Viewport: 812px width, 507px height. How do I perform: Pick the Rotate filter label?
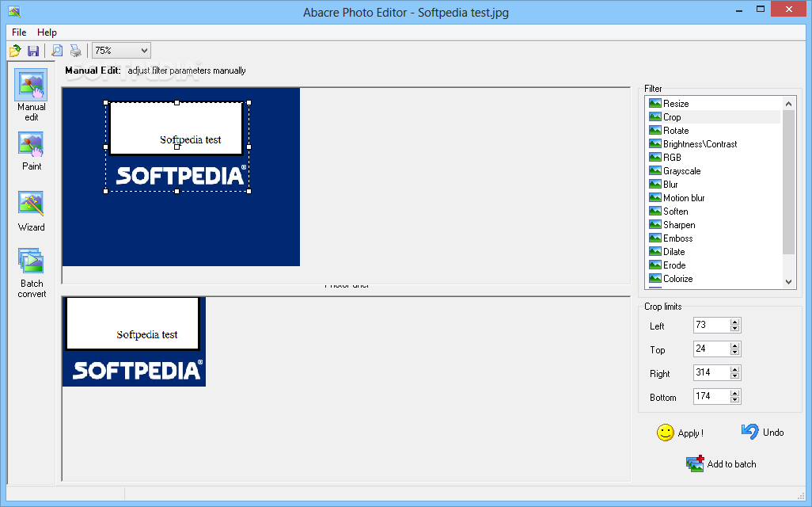[x=676, y=131]
